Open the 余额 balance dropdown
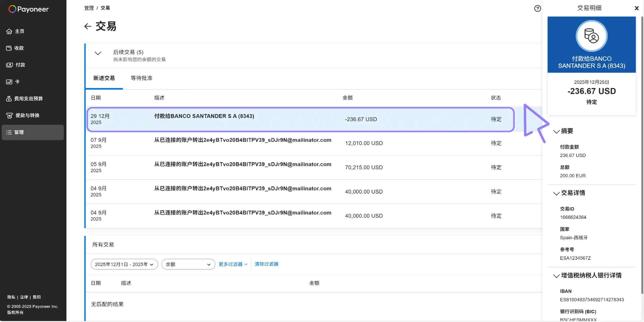This screenshot has height=322, width=644. click(188, 264)
